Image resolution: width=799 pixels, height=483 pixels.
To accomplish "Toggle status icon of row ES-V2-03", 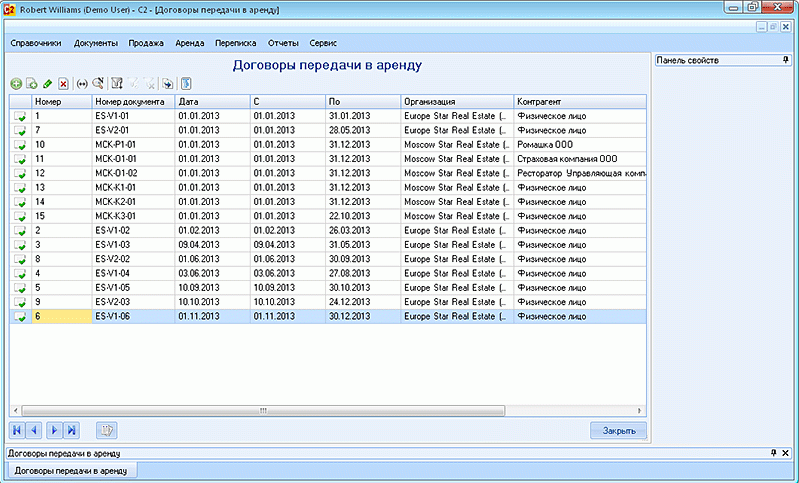I will point(19,302).
